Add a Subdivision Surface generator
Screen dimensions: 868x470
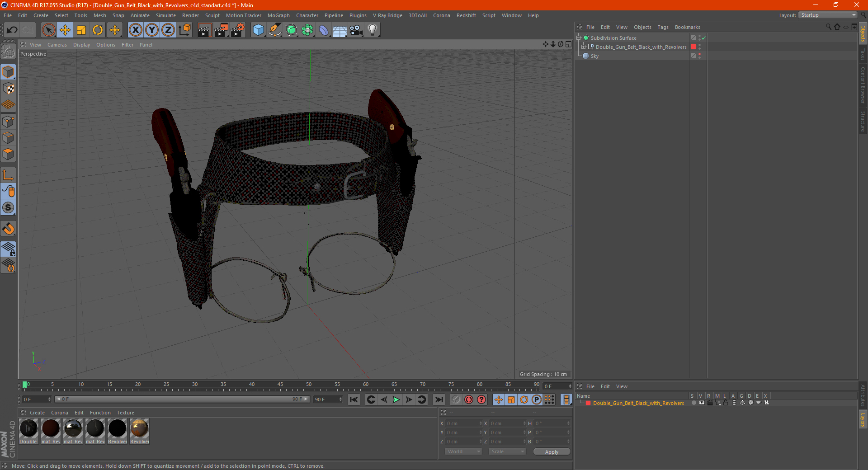[291, 30]
